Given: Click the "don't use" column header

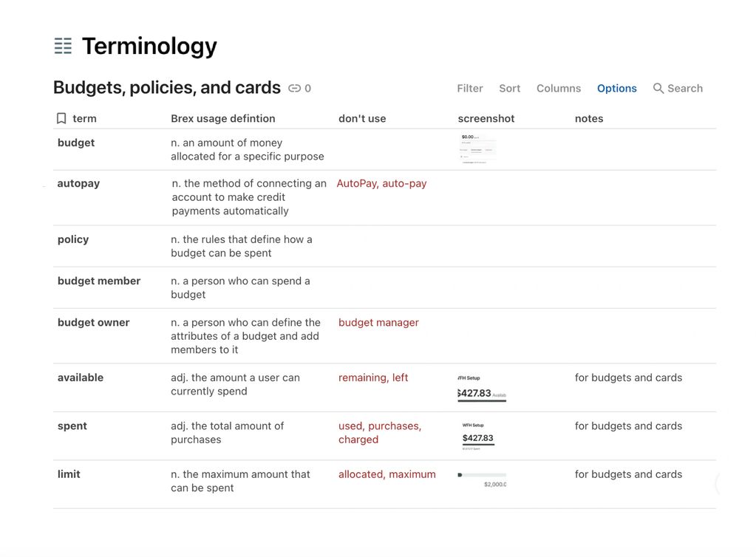Looking at the screenshot, I should point(362,118).
